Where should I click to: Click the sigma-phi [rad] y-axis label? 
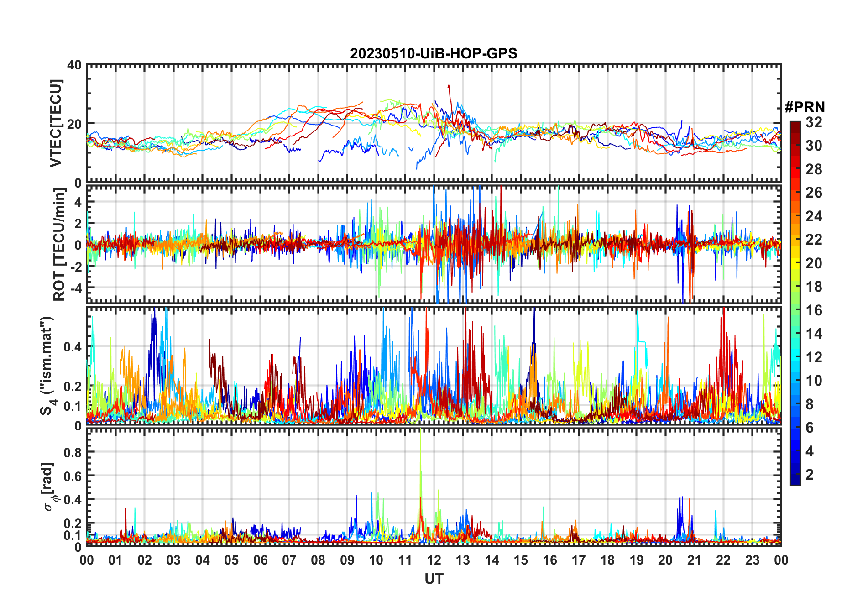(x=49, y=487)
